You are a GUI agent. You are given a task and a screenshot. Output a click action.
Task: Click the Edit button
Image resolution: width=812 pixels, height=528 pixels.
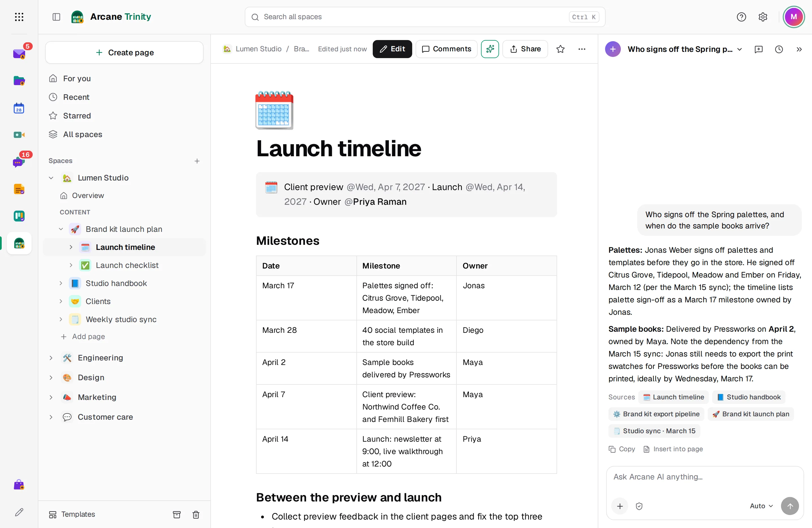point(392,49)
